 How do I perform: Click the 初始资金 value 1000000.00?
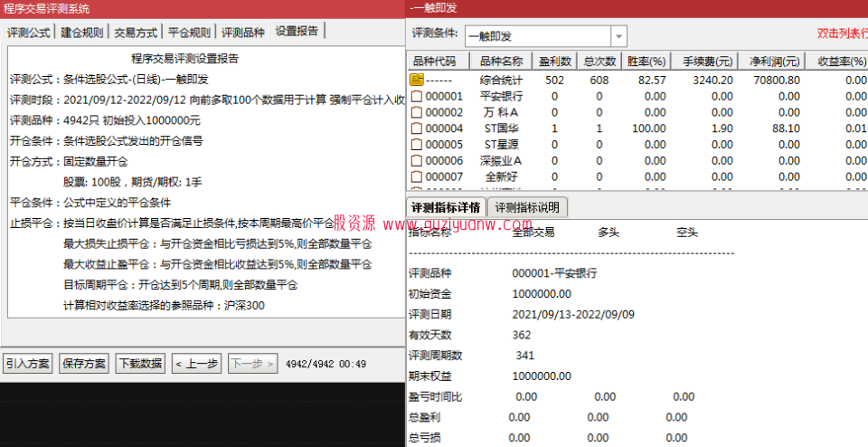542,294
